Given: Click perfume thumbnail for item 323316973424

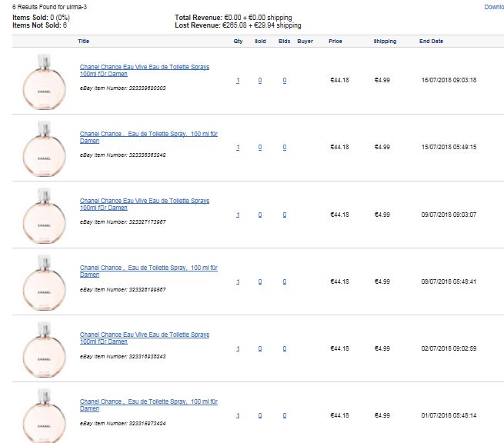Looking at the screenshot, I should (x=45, y=415).
